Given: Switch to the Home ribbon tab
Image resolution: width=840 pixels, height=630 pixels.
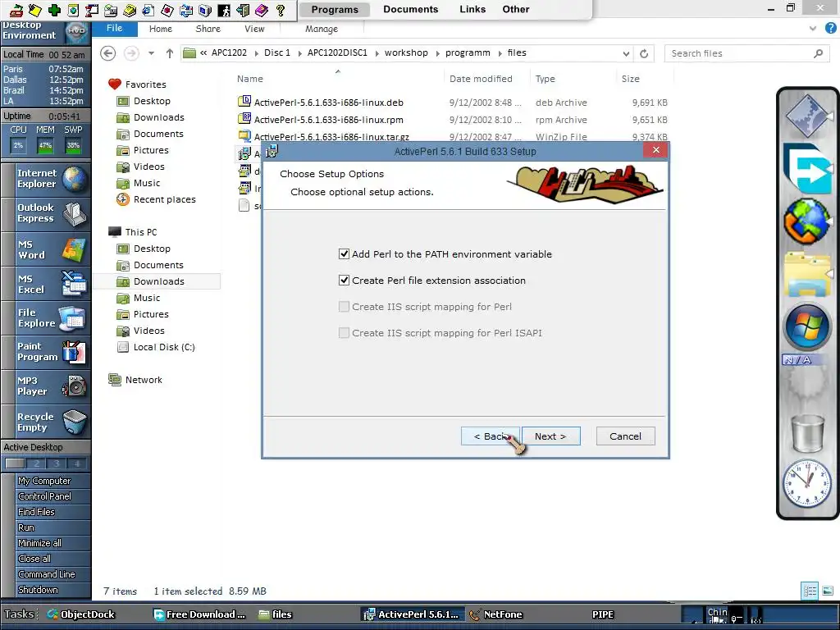Looking at the screenshot, I should tap(161, 29).
